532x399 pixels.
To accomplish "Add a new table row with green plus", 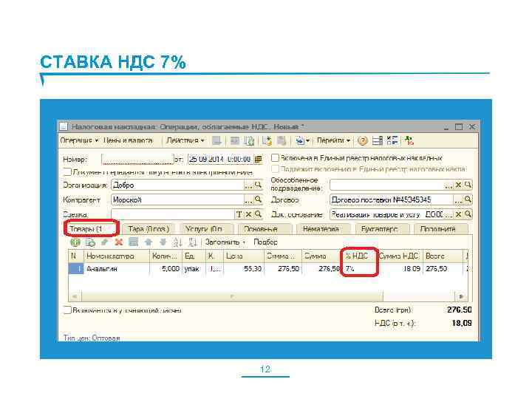I will 75,242.
